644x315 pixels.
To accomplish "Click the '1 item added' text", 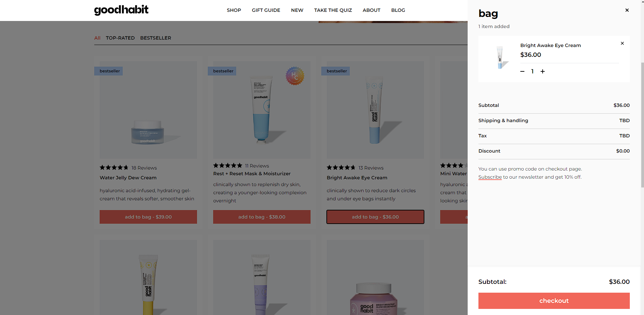I will click(494, 26).
